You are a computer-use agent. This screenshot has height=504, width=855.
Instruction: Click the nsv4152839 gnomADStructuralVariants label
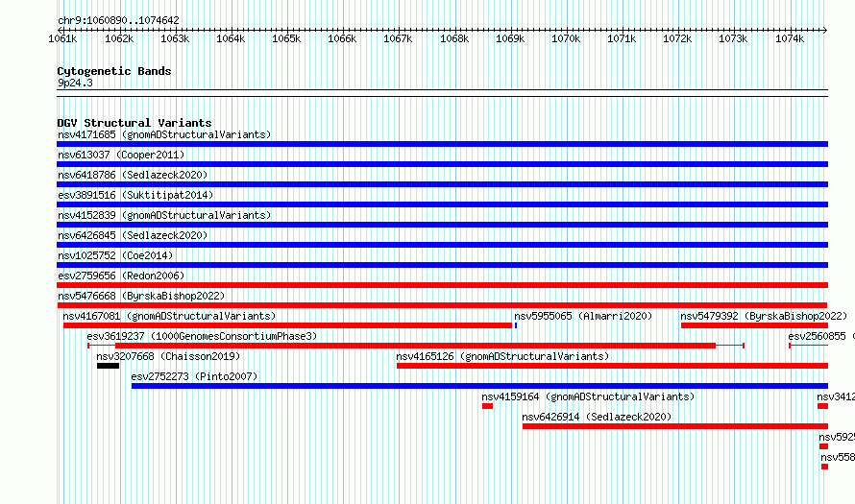point(164,215)
